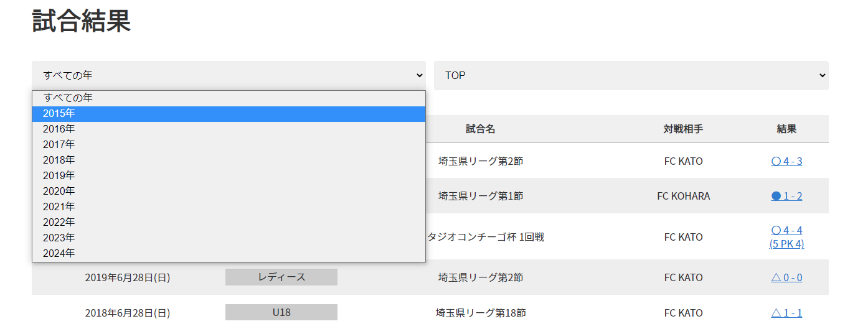Select 2015年 from the year list
Image resolution: width=868 pixels, height=334 pixels.
pyautogui.click(x=229, y=114)
